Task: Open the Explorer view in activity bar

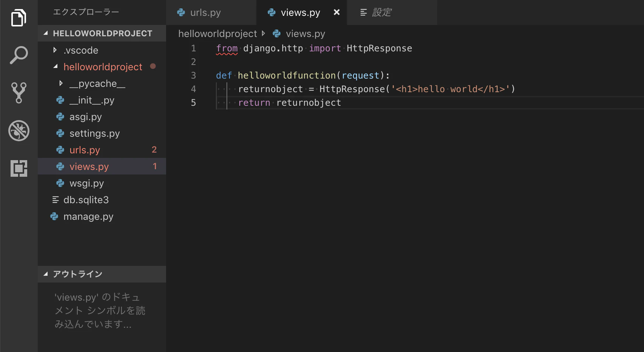Action: pos(18,18)
